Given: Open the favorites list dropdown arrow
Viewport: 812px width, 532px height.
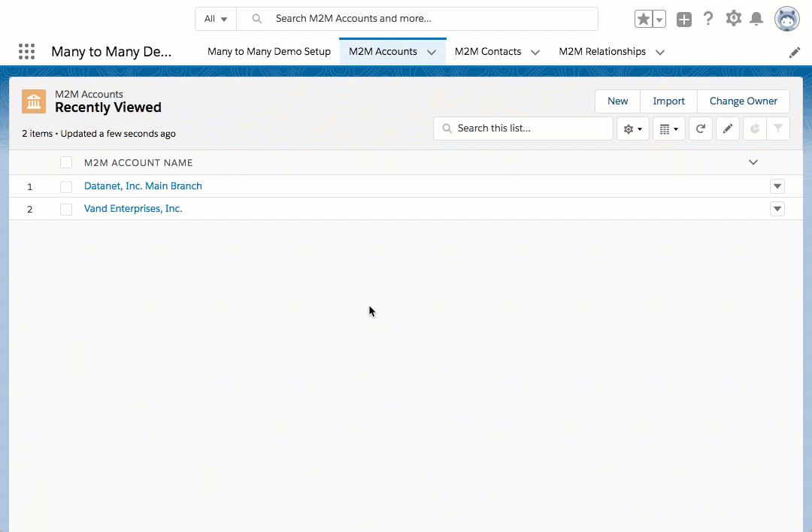Looking at the screenshot, I should pyautogui.click(x=659, y=19).
